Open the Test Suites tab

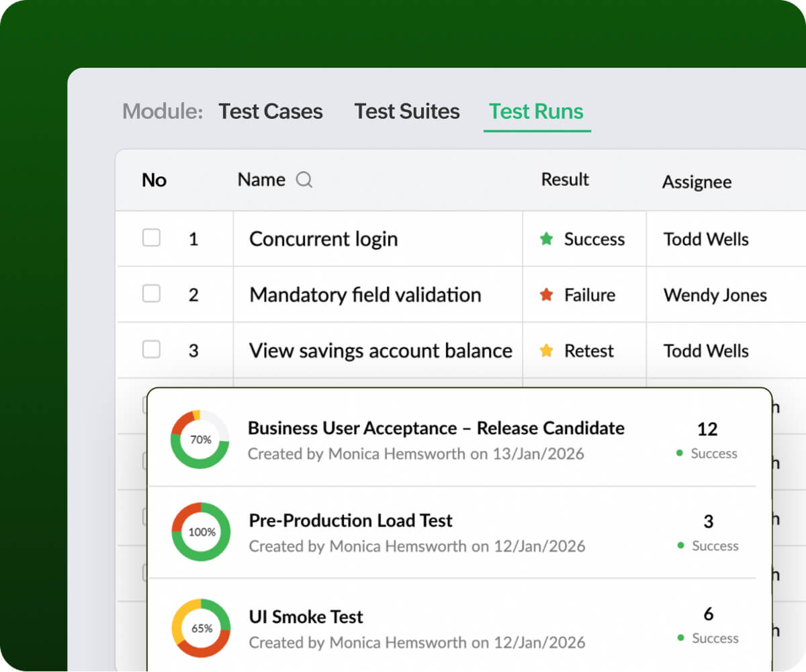tap(406, 111)
